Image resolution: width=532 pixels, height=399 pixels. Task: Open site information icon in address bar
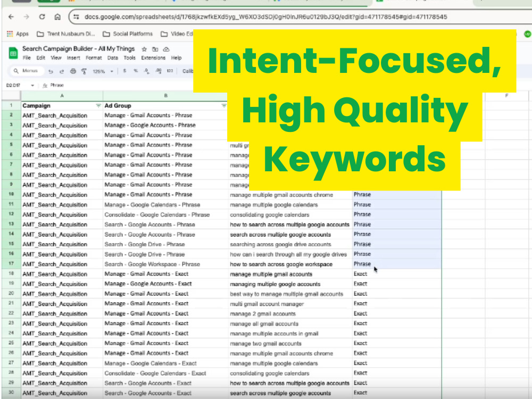point(76,16)
